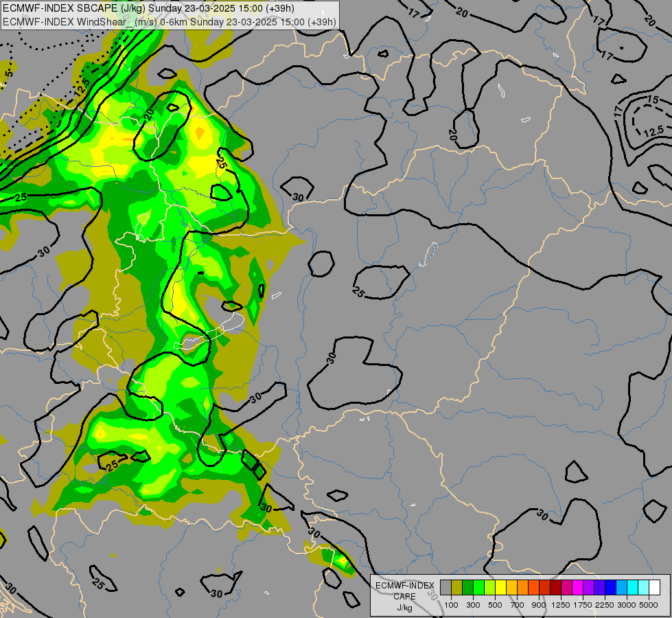Screen dimensions: 672x618
Task: Choose the crimson pink legend swatch
Action: 566,587
